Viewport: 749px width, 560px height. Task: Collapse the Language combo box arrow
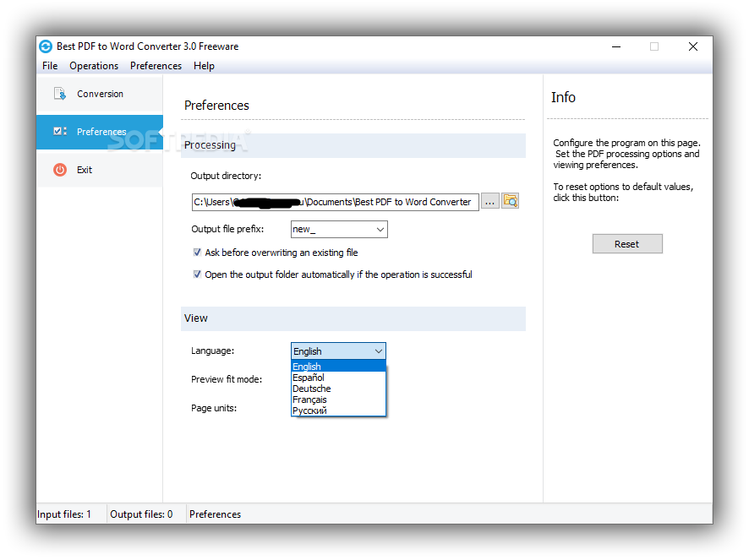click(x=379, y=351)
